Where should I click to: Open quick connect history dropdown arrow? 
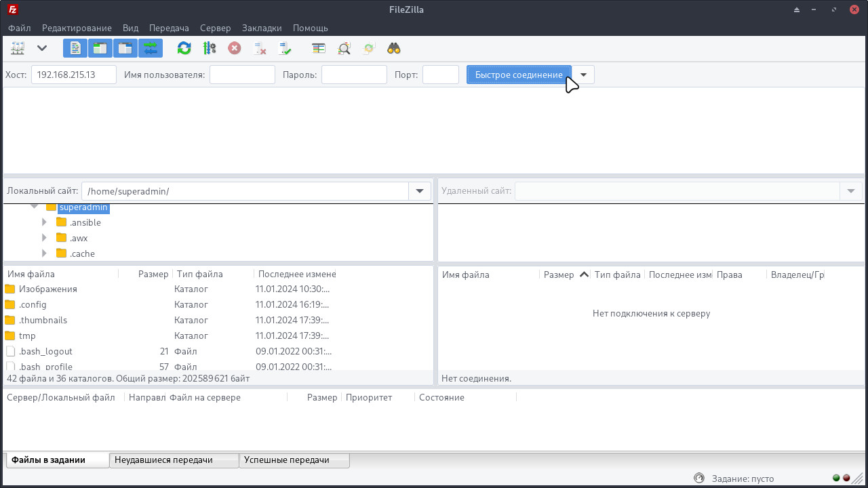[583, 75]
